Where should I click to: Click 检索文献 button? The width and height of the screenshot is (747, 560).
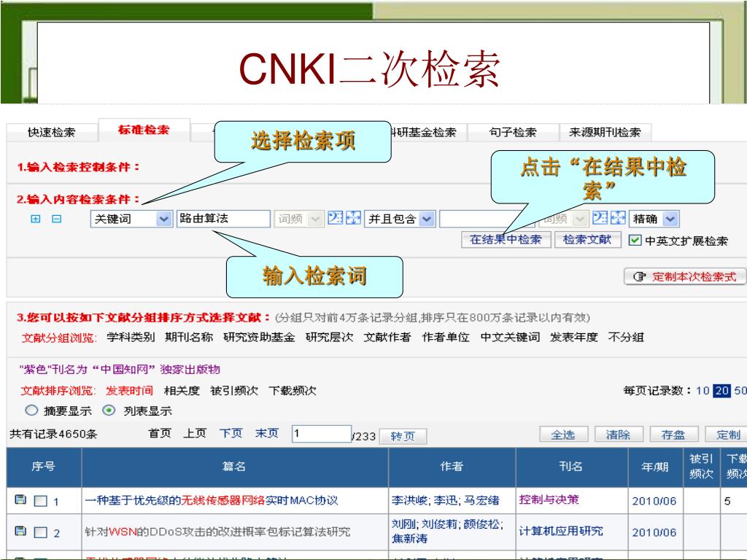(x=587, y=239)
